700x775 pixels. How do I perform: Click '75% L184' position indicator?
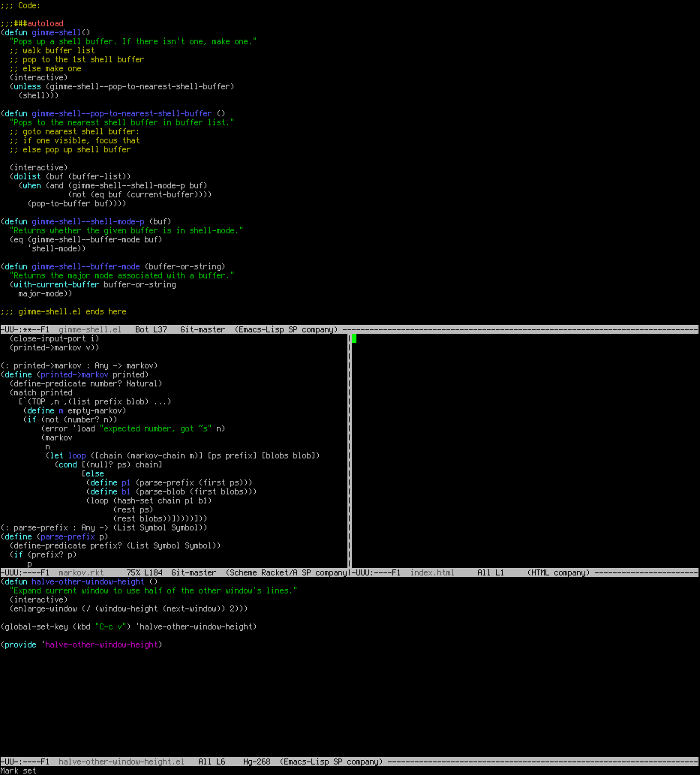coord(144,573)
